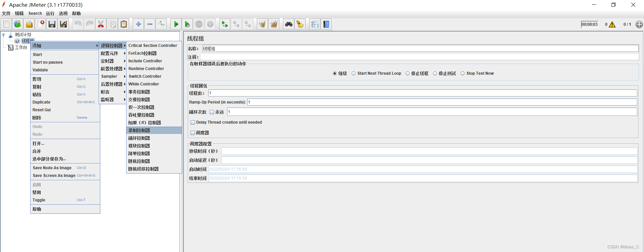This screenshot has width=644, height=252.
Task: Click Start no pauses toolbar icon
Action: coord(187,24)
